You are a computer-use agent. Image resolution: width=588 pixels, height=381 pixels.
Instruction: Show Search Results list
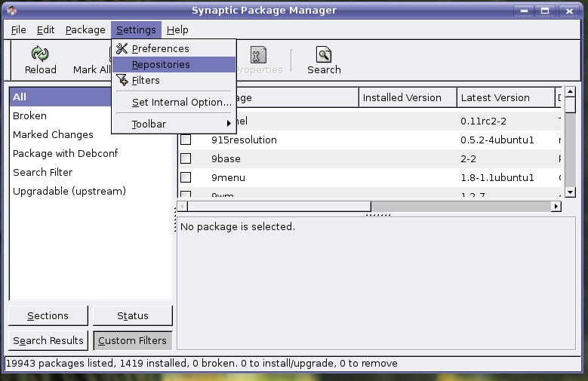coord(48,340)
